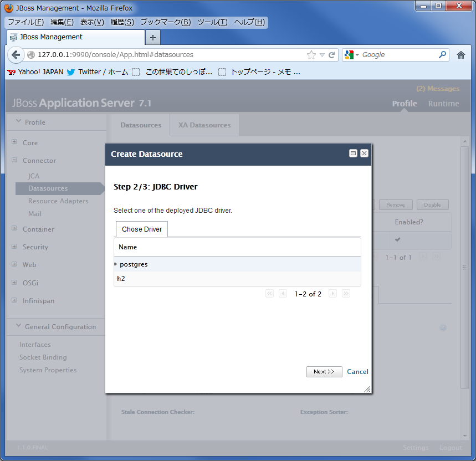
Task: Open the この世果てのしっぽ bookmark
Action: click(x=172, y=72)
